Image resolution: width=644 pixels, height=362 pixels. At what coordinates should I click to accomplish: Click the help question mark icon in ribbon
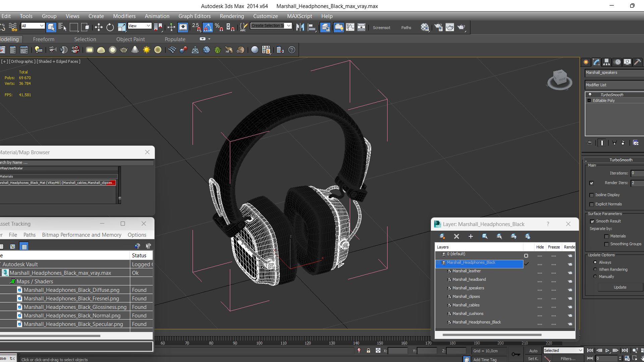click(x=292, y=50)
